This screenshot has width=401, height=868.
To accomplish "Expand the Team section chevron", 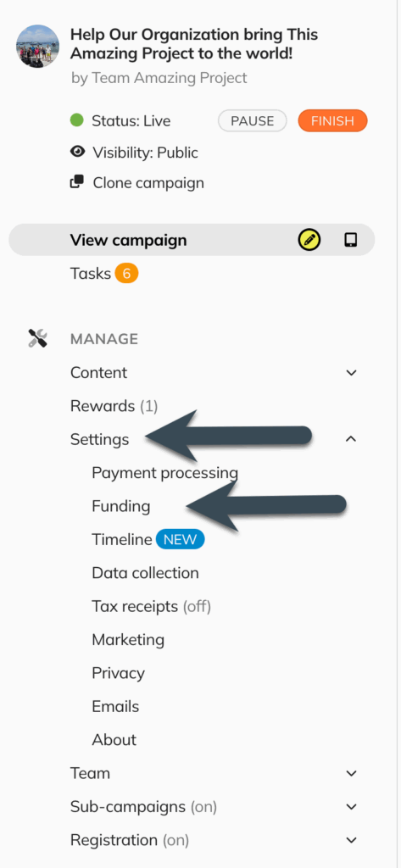I will coord(351,773).
